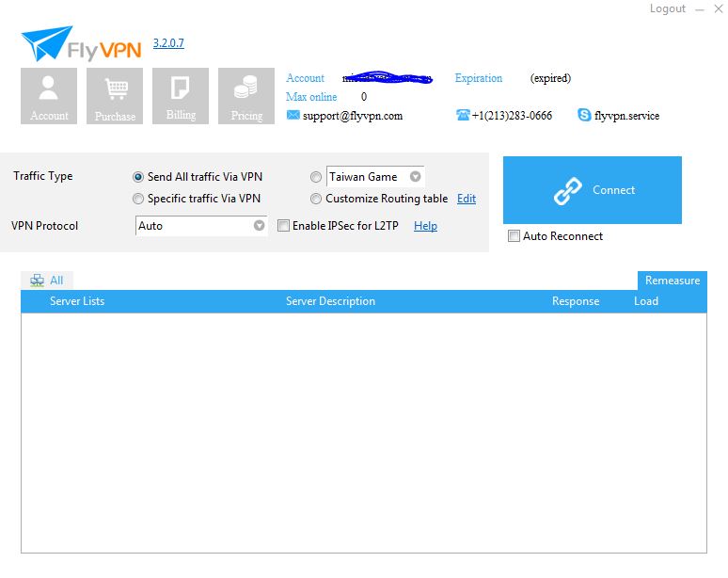Close the FlyVPN window

tap(718, 8)
